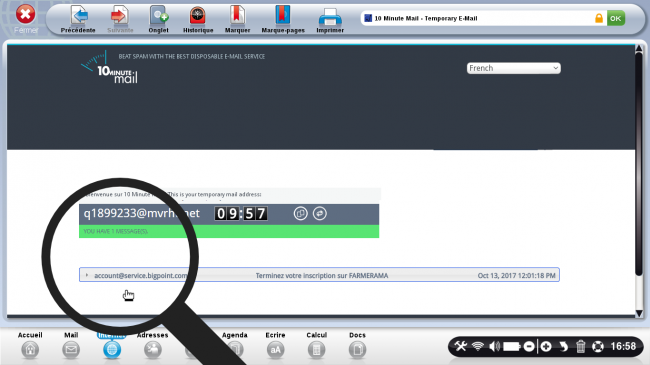Click the 09:57 countdown timer
The image size is (650, 365).
point(241,214)
